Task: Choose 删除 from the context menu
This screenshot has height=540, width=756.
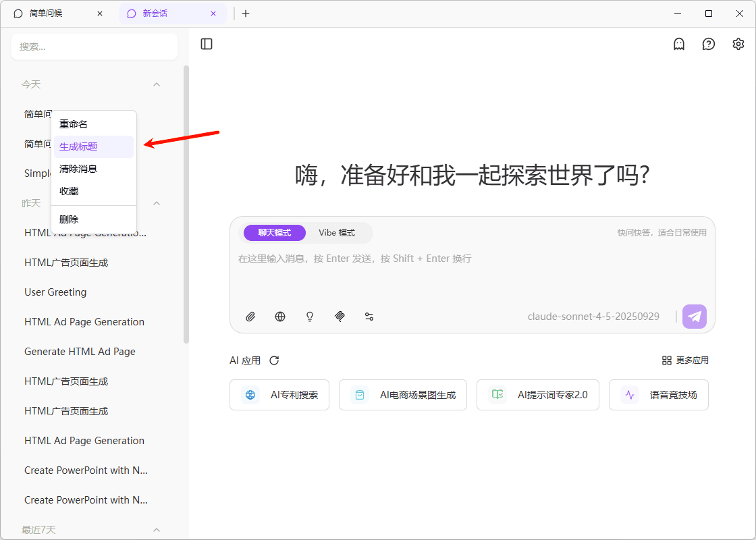Action: [94, 219]
